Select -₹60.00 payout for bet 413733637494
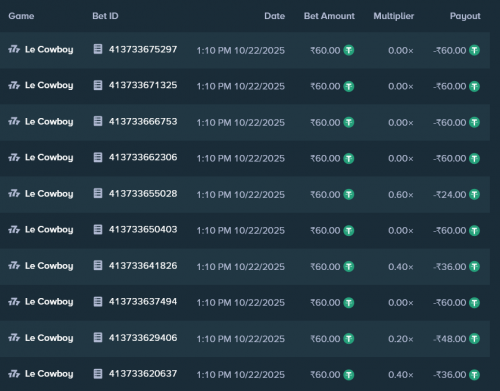500x391 pixels. point(450,303)
